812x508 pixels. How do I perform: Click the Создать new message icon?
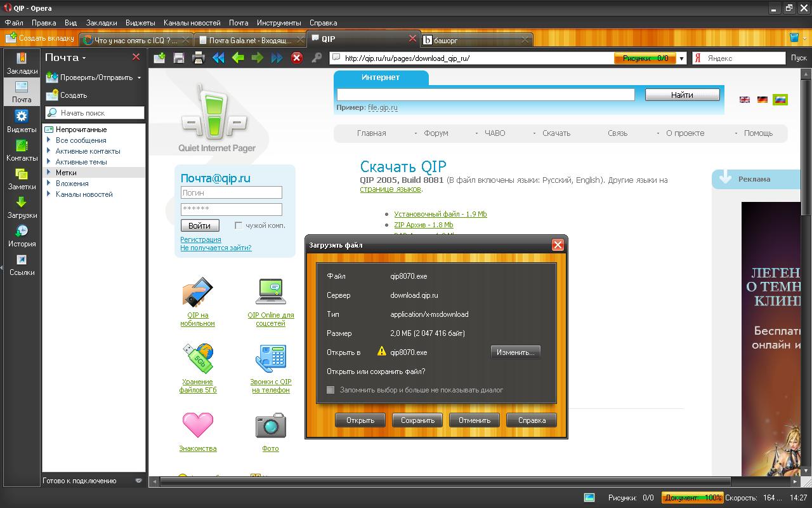pos(52,95)
